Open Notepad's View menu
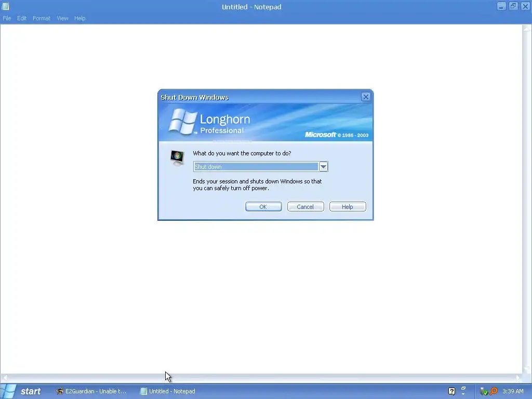 pos(62,18)
